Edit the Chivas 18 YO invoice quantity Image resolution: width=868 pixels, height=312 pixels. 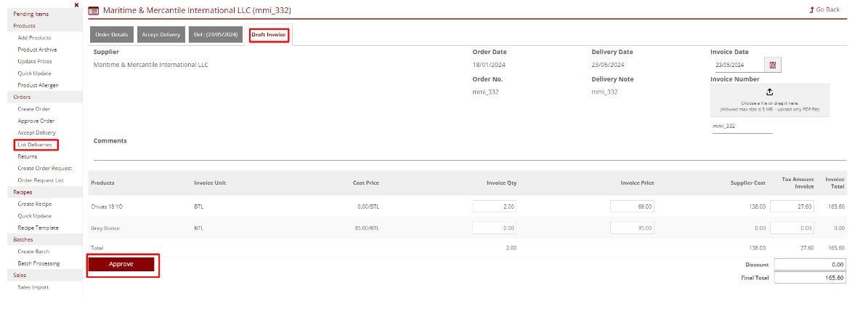495,207
